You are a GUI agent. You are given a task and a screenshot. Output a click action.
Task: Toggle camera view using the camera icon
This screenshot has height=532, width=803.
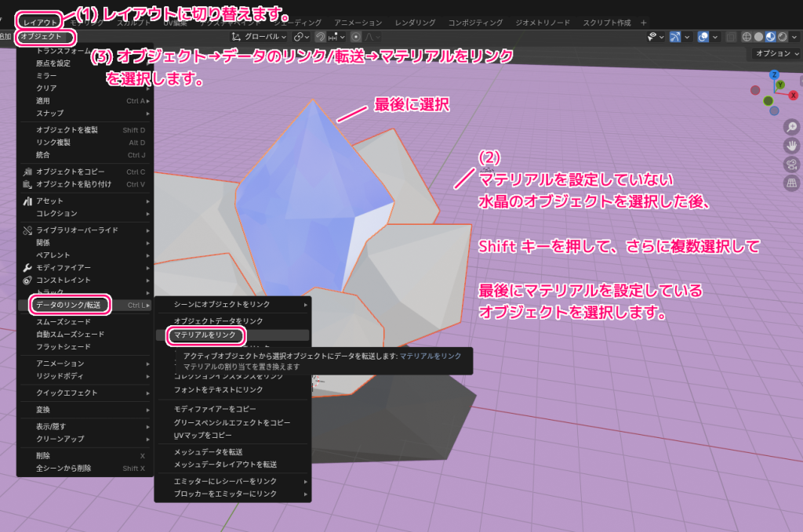click(790, 164)
